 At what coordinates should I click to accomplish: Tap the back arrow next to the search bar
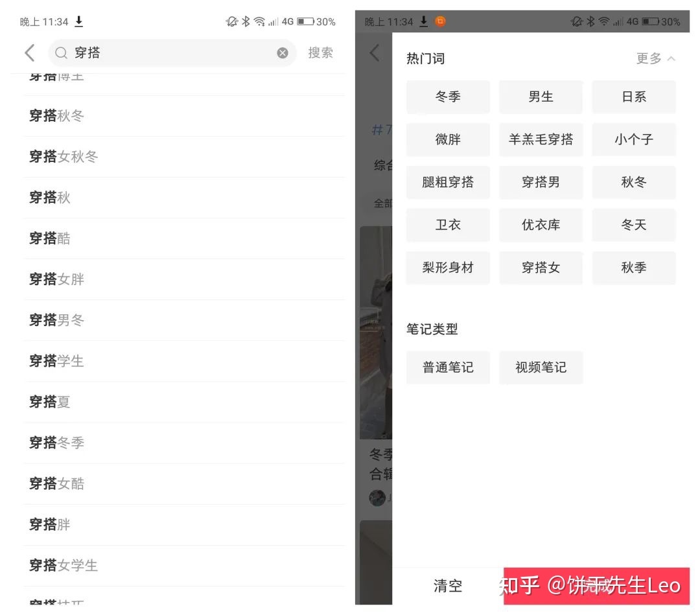30,52
